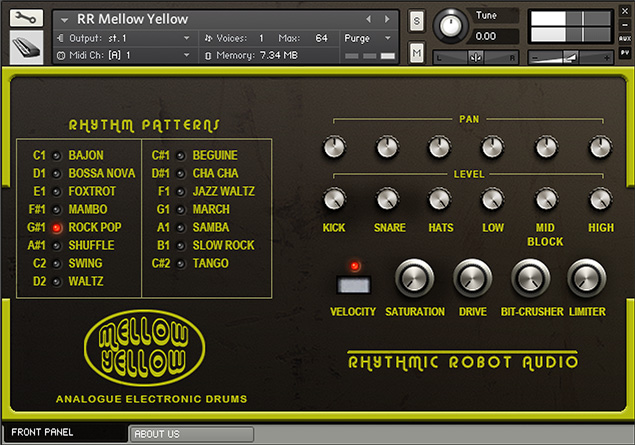Viewport: 635px width, 445px height.
Task: Click the KICK pan knob
Action: (334, 147)
